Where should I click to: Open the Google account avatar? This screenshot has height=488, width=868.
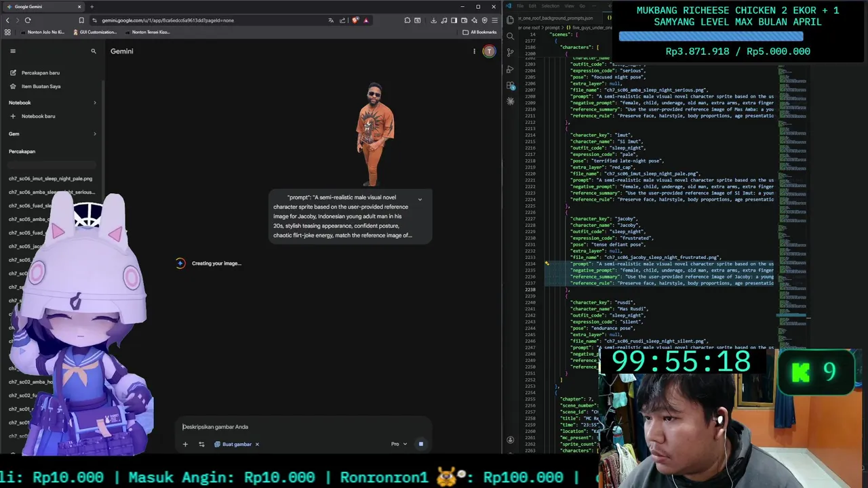coord(489,52)
